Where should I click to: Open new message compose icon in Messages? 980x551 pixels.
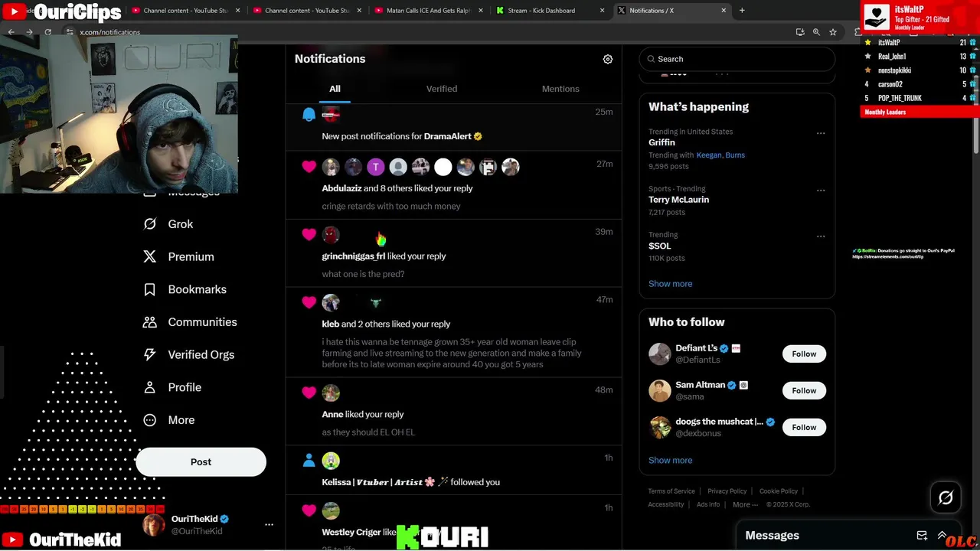click(x=922, y=536)
